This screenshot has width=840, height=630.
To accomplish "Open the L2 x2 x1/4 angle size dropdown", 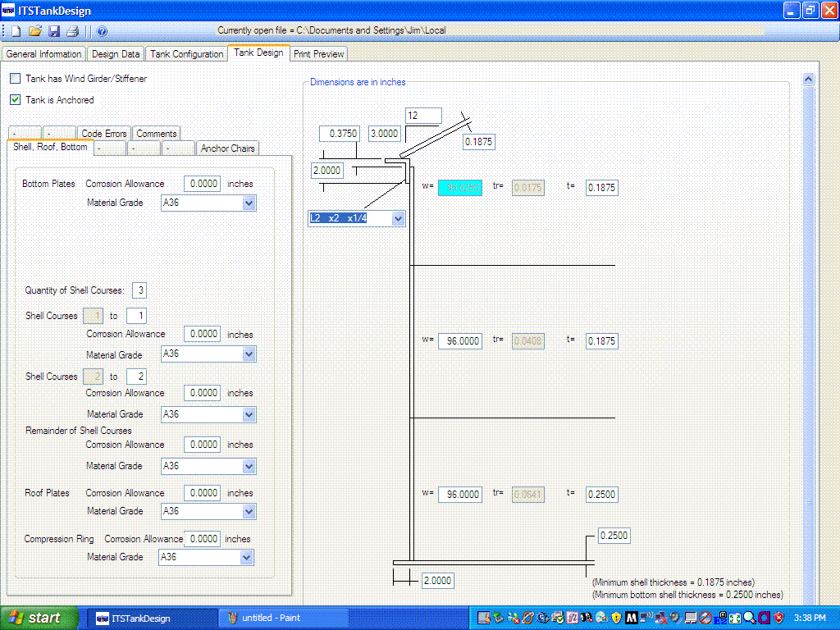I will click(x=398, y=218).
